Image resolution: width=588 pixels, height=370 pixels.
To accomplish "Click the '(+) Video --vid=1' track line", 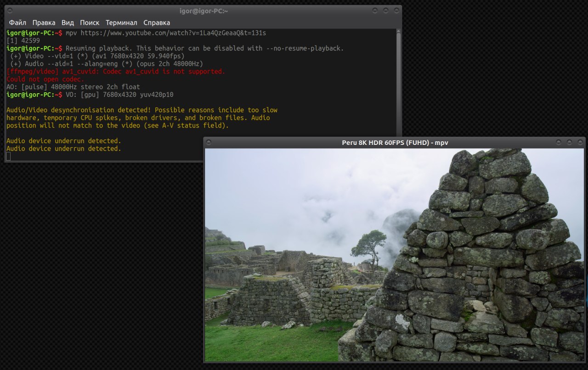I will coord(97,56).
